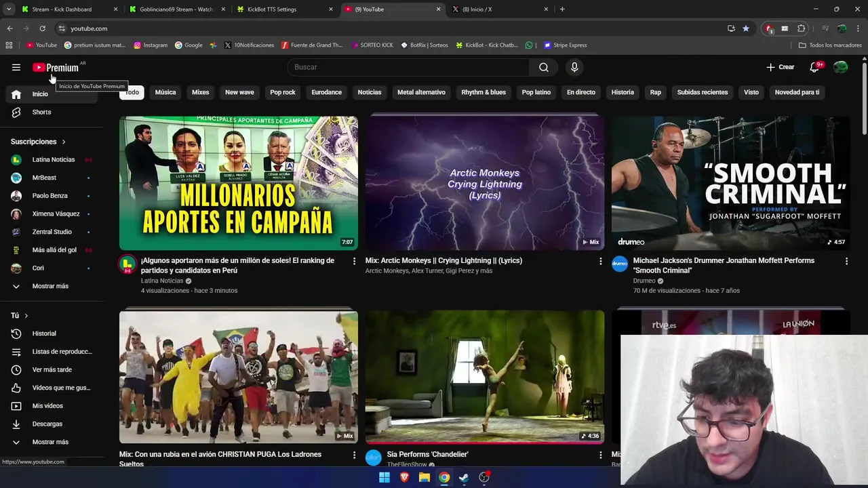868x488 pixels.
Task: Select the Noticias filter chip
Action: 370,92
